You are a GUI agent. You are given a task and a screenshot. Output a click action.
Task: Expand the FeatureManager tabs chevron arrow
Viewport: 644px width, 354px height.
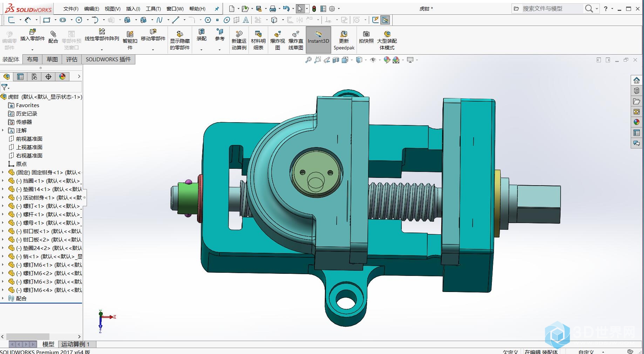click(79, 76)
